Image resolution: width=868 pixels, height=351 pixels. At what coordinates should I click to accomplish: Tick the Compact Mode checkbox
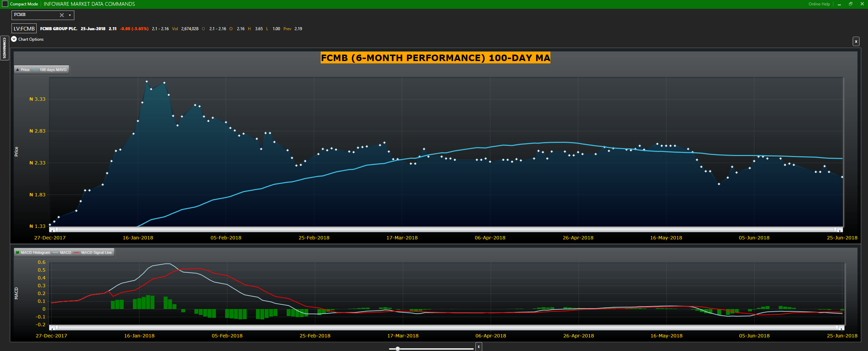pos(5,4)
